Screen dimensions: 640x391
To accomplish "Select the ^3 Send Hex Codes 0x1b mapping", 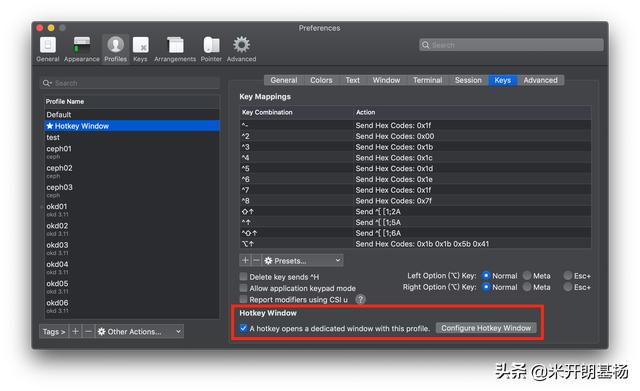I will click(415, 147).
